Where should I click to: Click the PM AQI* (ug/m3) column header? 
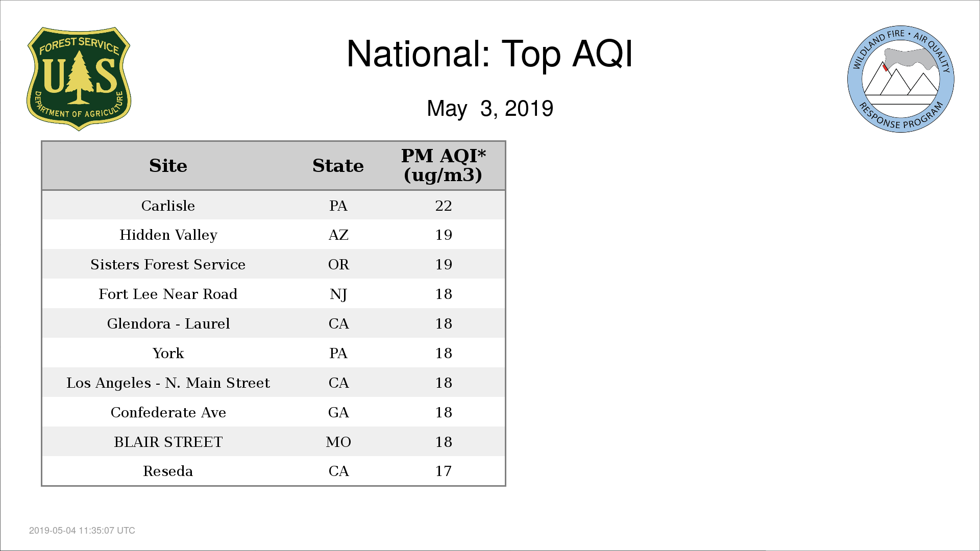443,165
